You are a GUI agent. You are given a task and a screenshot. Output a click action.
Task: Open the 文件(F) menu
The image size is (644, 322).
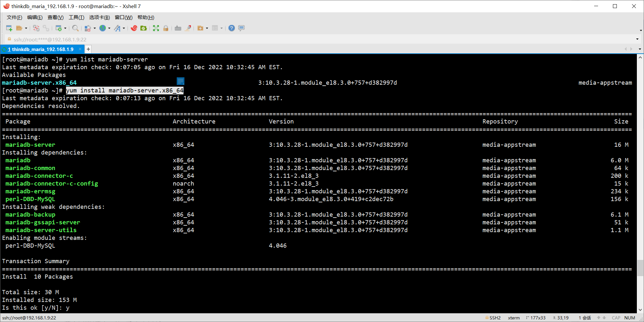[15, 17]
